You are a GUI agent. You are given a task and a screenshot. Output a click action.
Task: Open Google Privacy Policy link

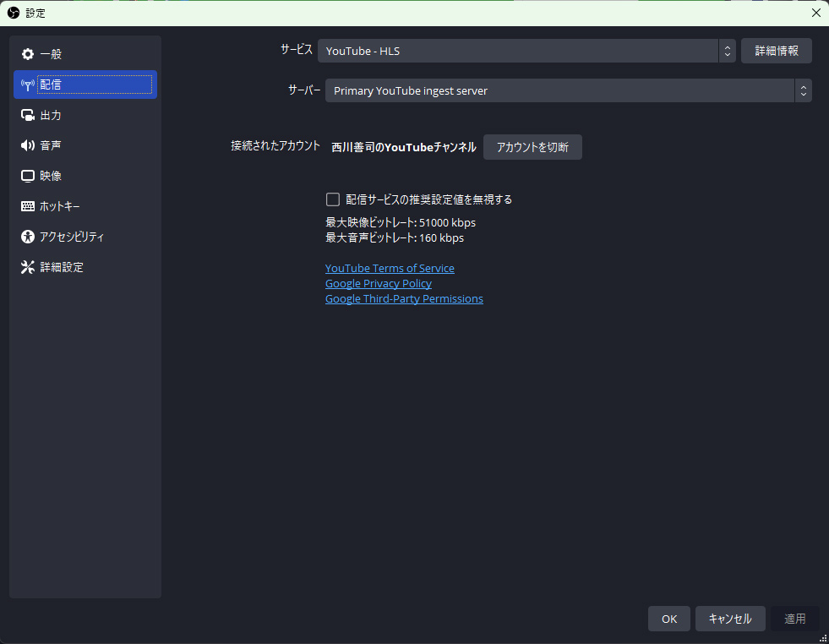coord(379,283)
